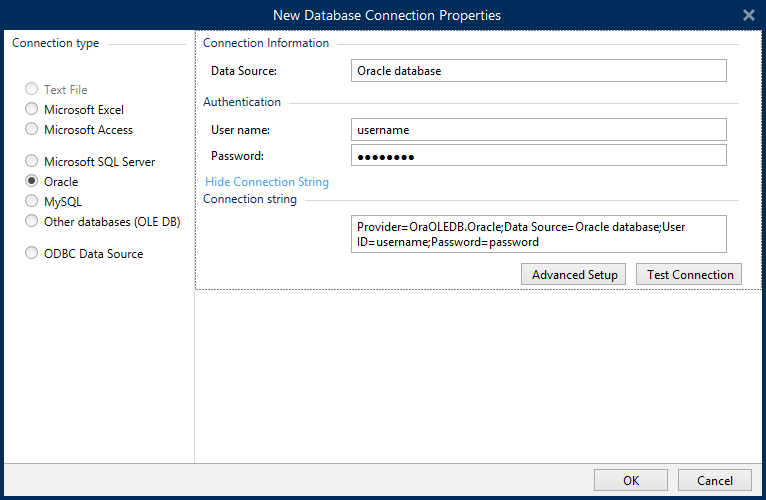Screen dimensions: 766x500
Task: Choose Microsoft Excel as connection type
Action: 33,110
